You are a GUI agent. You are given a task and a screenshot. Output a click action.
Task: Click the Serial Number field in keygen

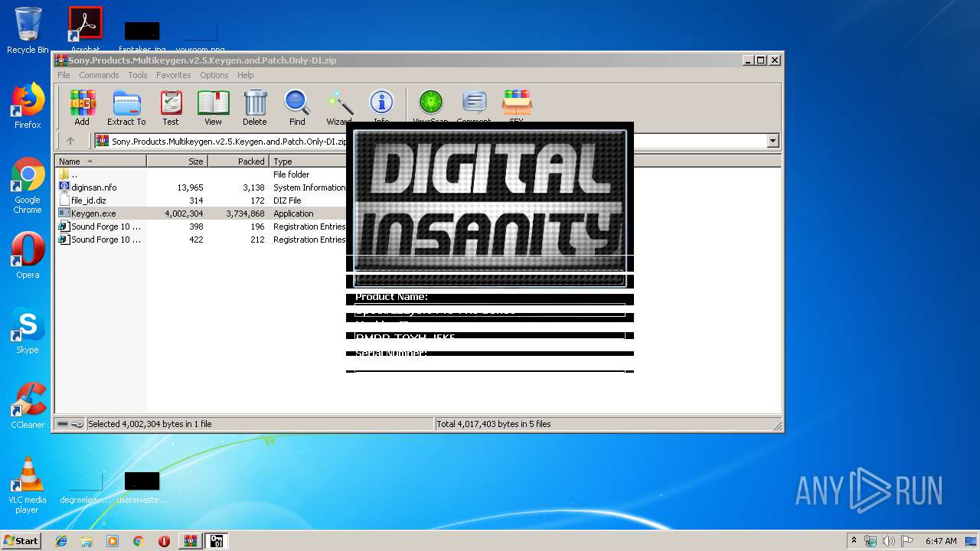490,371
